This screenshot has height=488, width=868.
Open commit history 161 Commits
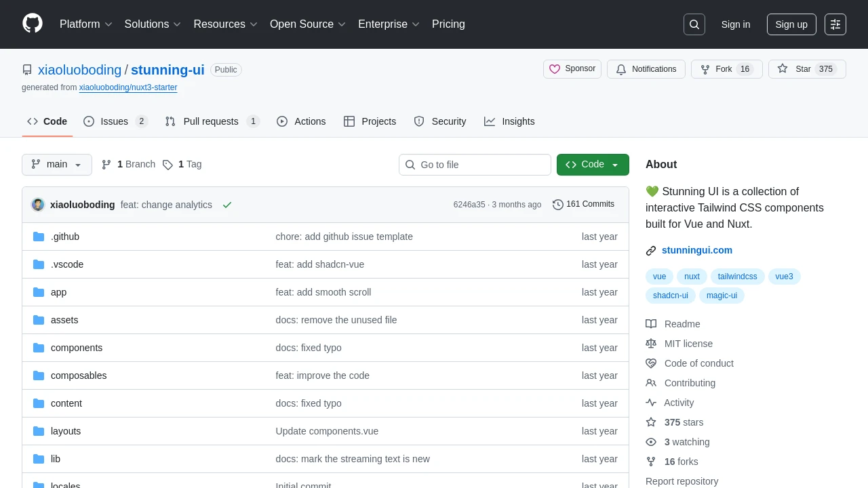pos(583,205)
